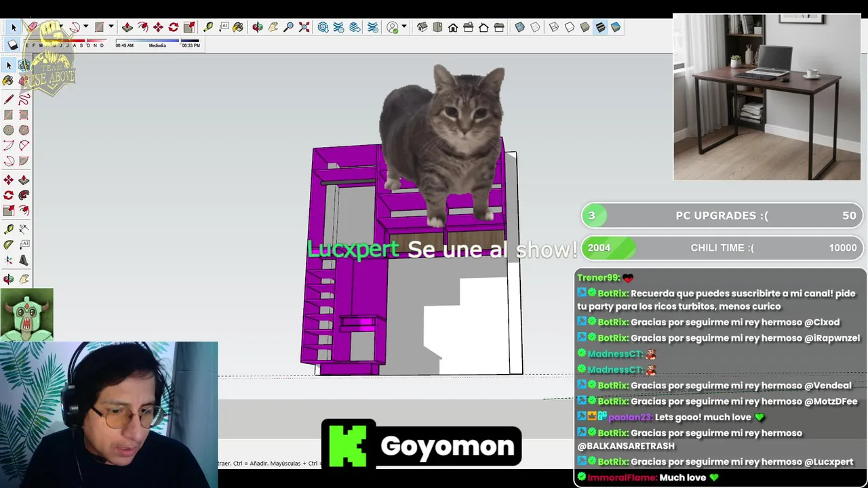Select the Pie arc tool
This screenshot has width=868, height=488.
tap(24, 161)
